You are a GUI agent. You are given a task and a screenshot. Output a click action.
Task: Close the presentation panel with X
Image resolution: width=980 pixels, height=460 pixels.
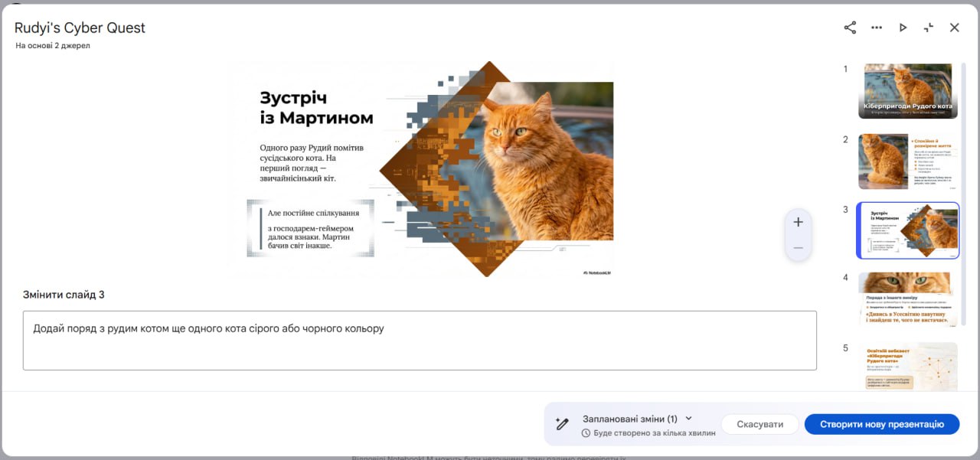(955, 28)
